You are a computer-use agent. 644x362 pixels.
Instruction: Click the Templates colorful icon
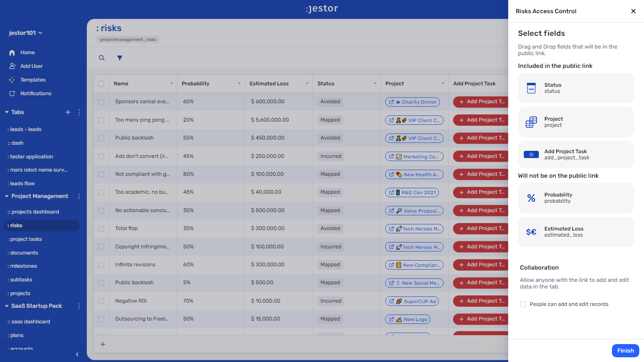point(12,80)
